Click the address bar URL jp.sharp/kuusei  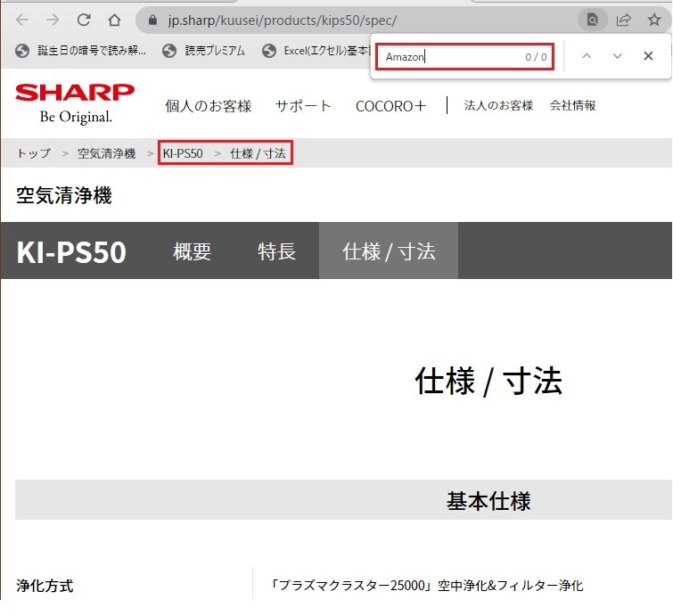[283, 21]
